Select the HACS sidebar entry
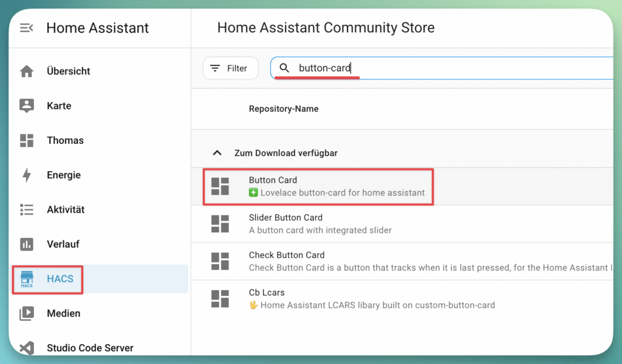622x364 pixels. (x=60, y=279)
